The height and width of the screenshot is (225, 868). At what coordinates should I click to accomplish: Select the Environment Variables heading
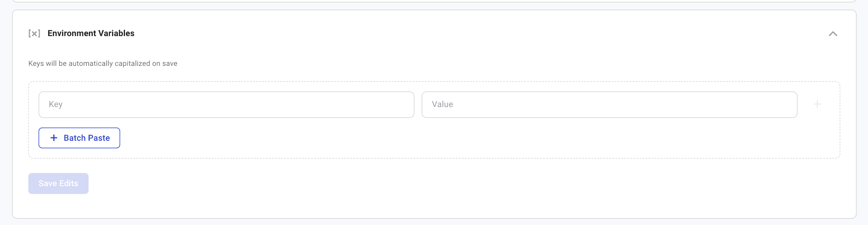(91, 33)
